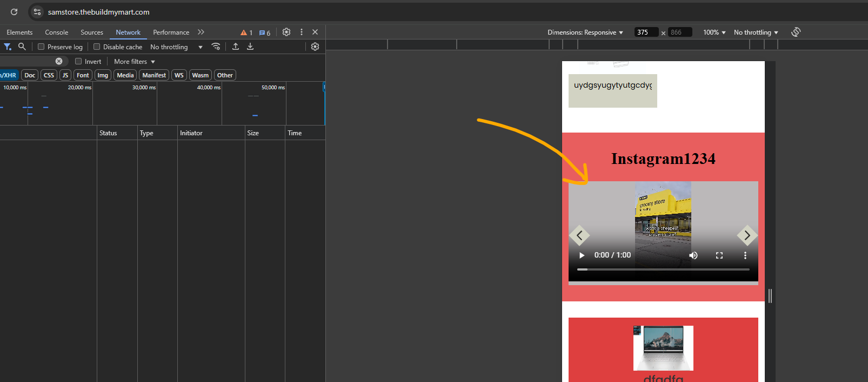
Task: Click the uydgsyugytyutgcdyg card
Action: click(613, 91)
